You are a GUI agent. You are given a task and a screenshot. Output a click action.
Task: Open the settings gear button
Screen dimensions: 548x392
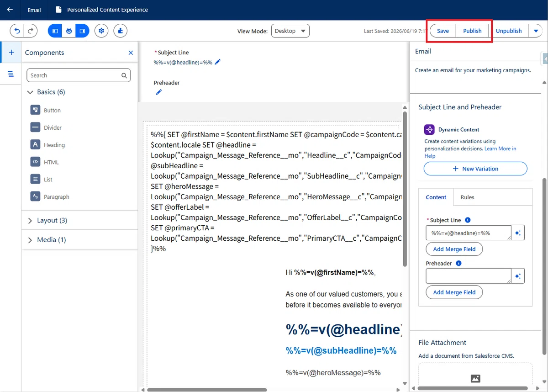[x=101, y=31]
